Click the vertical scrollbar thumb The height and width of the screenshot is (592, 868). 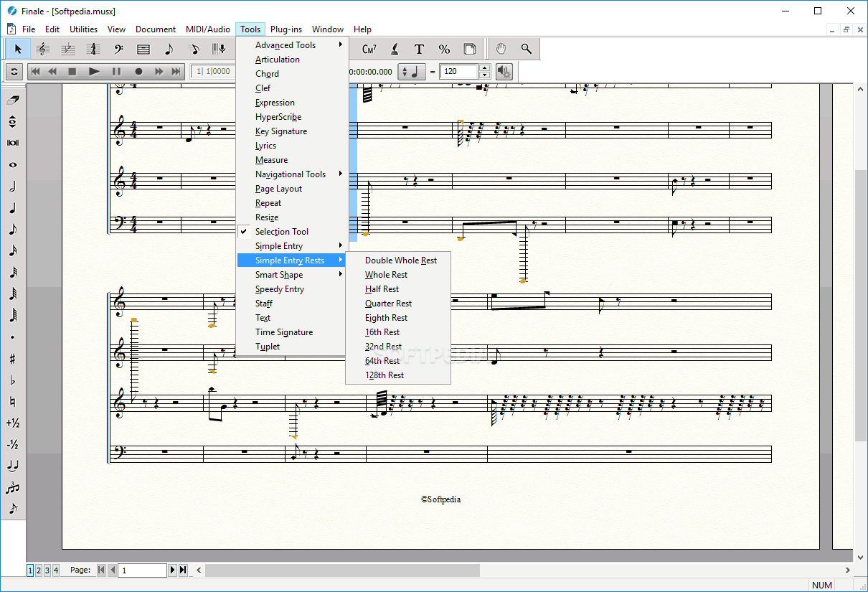[861, 306]
